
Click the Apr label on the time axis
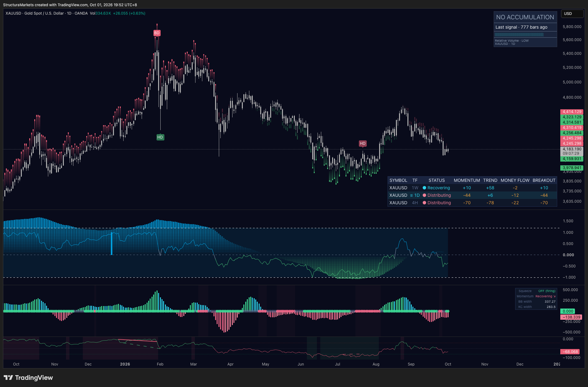230,364
